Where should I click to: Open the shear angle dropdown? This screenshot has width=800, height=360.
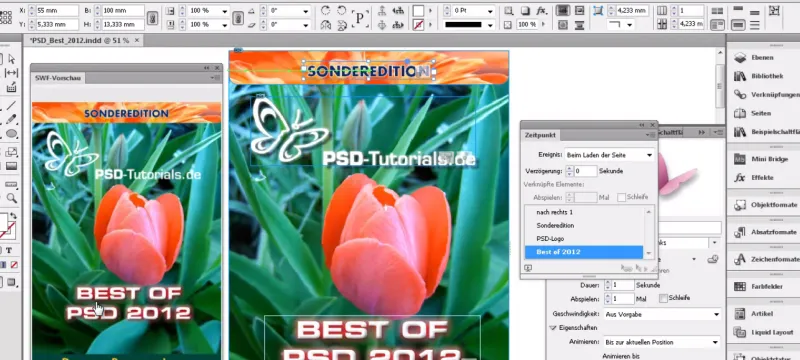coord(306,24)
